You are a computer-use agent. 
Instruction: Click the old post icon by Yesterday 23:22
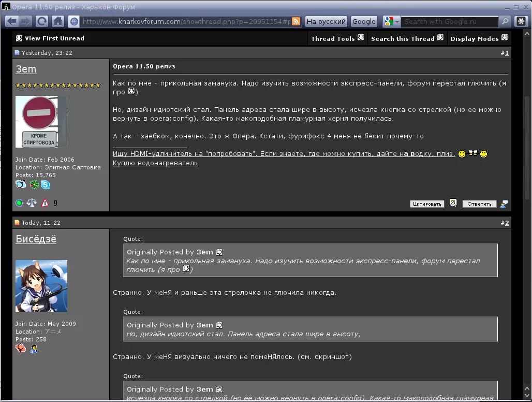17,53
